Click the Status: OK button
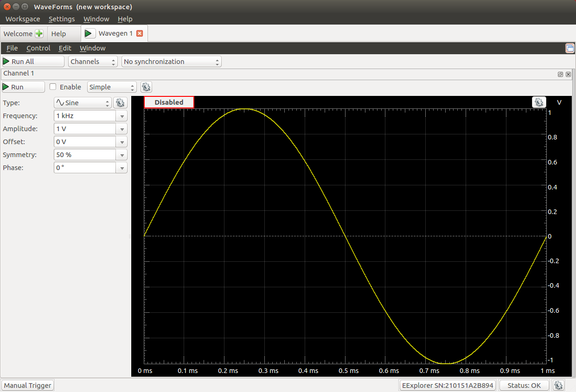 (x=524, y=385)
